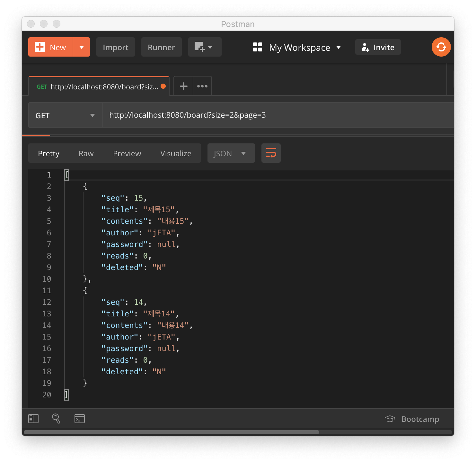Click the horizontal scrollbar at bottom
Viewport: 476px width, 463px height.
click(172, 432)
